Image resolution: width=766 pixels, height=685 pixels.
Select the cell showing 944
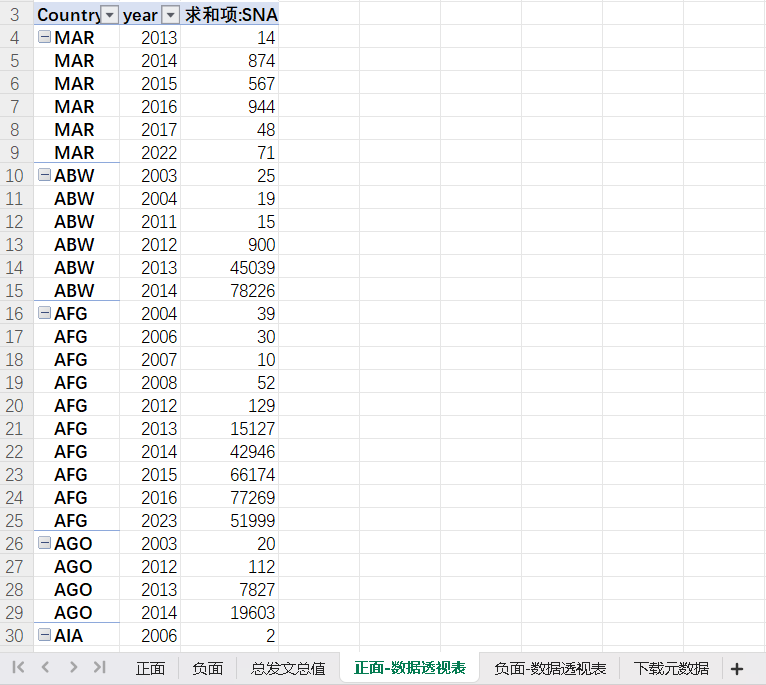[230, 107]
